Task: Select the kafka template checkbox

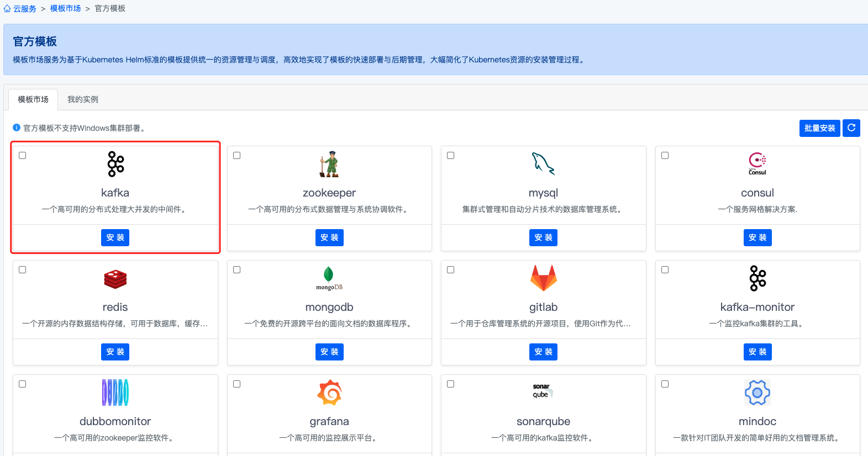Action: [23, 155]
